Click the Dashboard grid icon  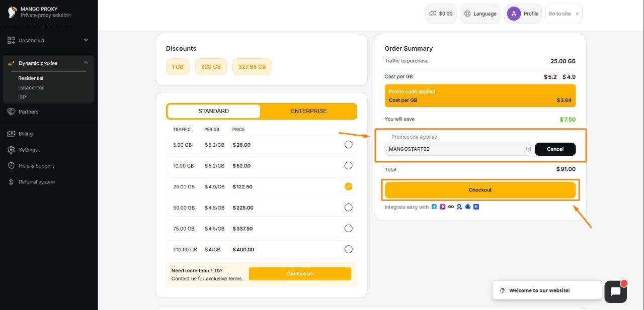(x=11, y=40)
